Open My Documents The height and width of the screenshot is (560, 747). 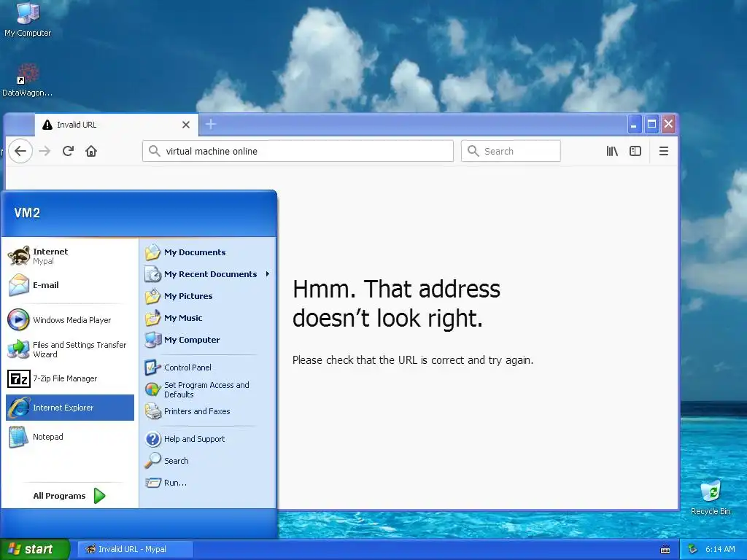[x=207, y=252]
